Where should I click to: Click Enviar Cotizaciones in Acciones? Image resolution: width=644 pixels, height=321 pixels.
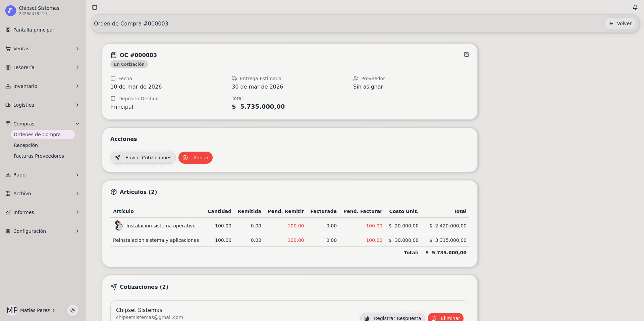click(143, 158)
